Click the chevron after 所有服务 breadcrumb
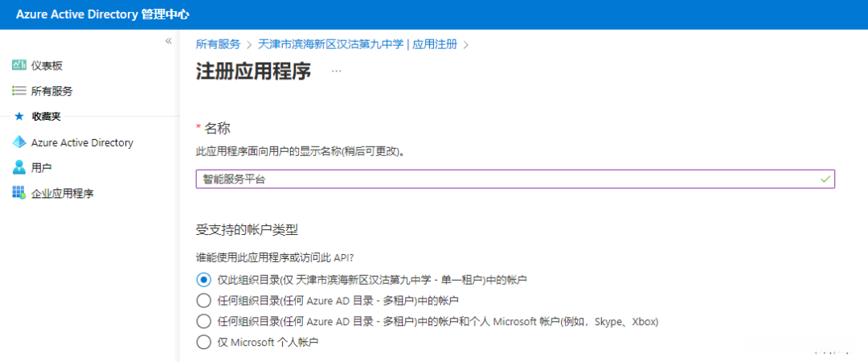The height and width of the screenshot is (362, 868). point(250,45)
